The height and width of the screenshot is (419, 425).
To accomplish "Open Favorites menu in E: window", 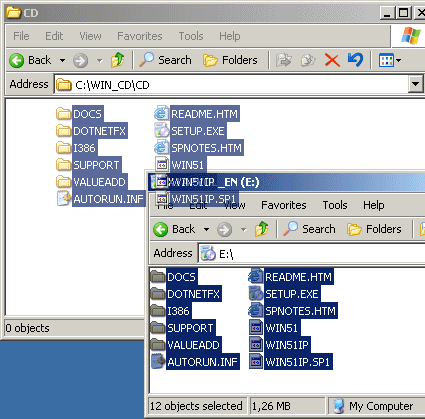I will (284, 205).
